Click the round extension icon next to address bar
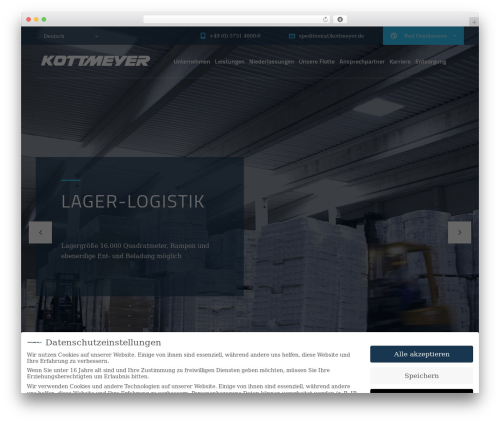This screenshot has width=500, height=423. [340, 19]
